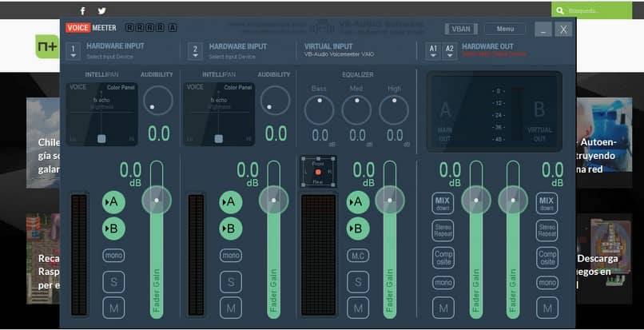Open the Voicemeeter Menu
This screenshot has height=330, width=644.
pyautogui.click(x=505, y=29)
